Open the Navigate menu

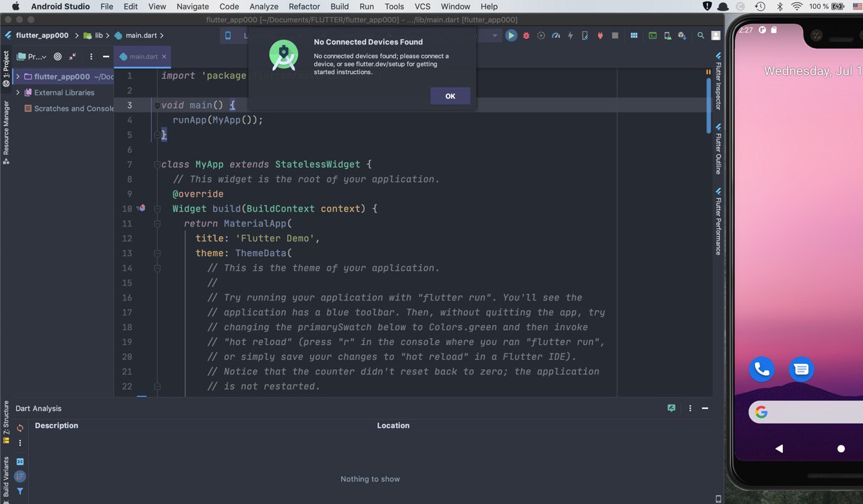193,7
